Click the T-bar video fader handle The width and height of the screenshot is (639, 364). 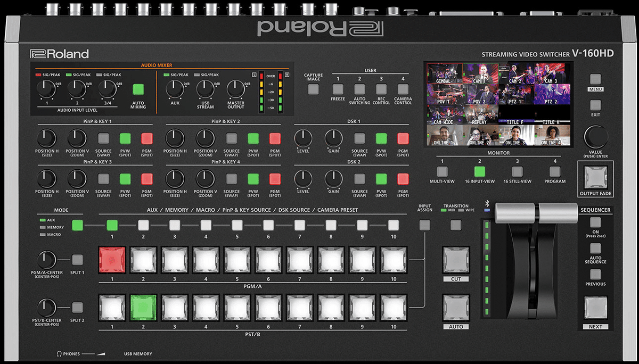[537, 212]
